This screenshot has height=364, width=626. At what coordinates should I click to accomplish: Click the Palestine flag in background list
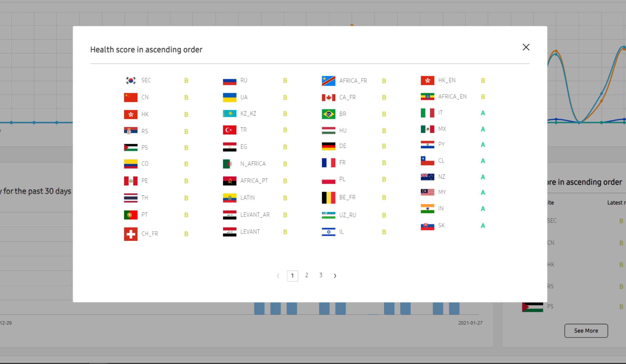pos(532,307)
